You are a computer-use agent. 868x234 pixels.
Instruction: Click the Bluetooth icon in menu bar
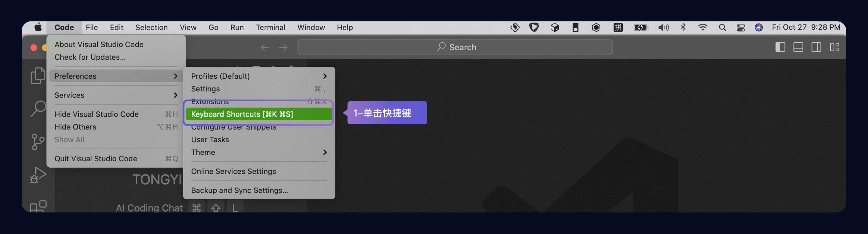click(683, 27)
